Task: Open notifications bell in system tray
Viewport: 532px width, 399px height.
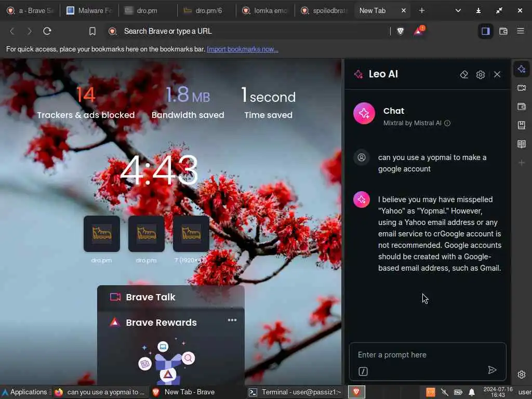Action: [472, 392]
